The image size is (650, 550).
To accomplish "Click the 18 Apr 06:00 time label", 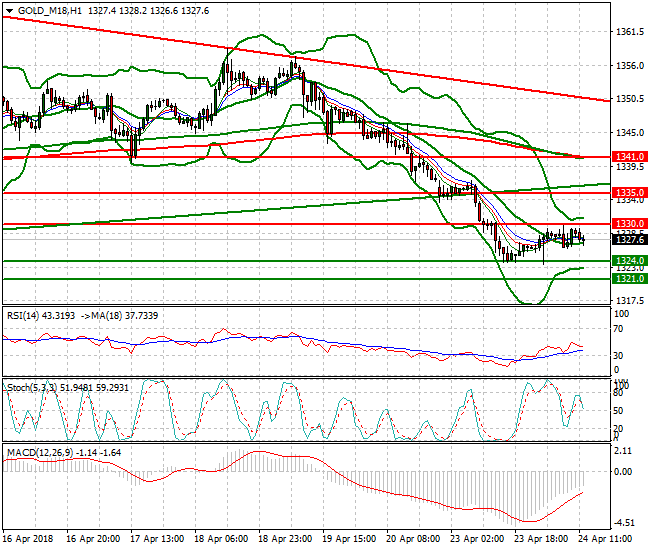I will (x=221, y=539).
